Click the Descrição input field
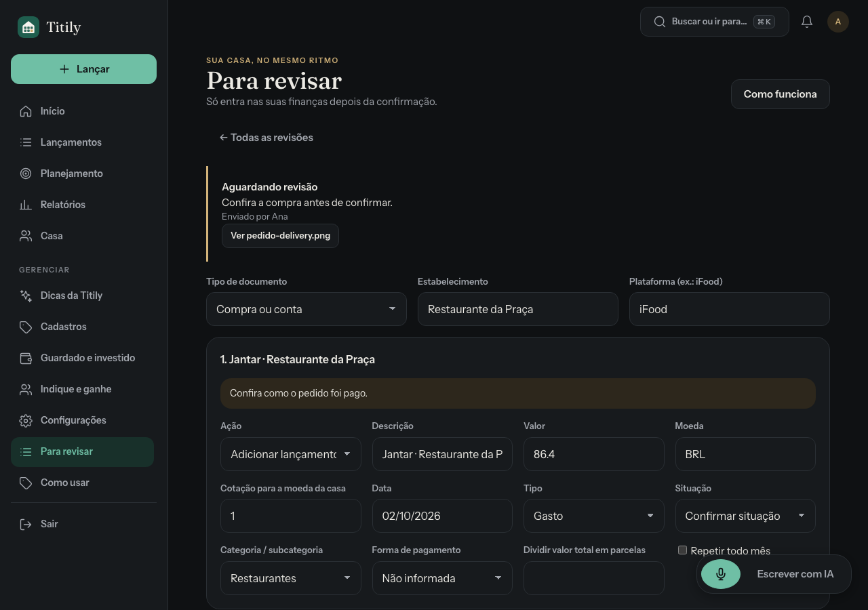 [x=442, y=454]
